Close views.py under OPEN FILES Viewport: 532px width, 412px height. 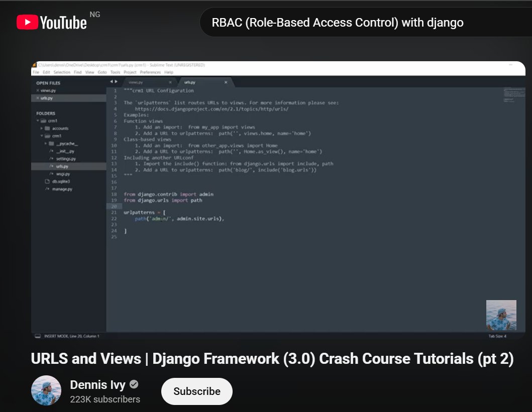[38, 90]
